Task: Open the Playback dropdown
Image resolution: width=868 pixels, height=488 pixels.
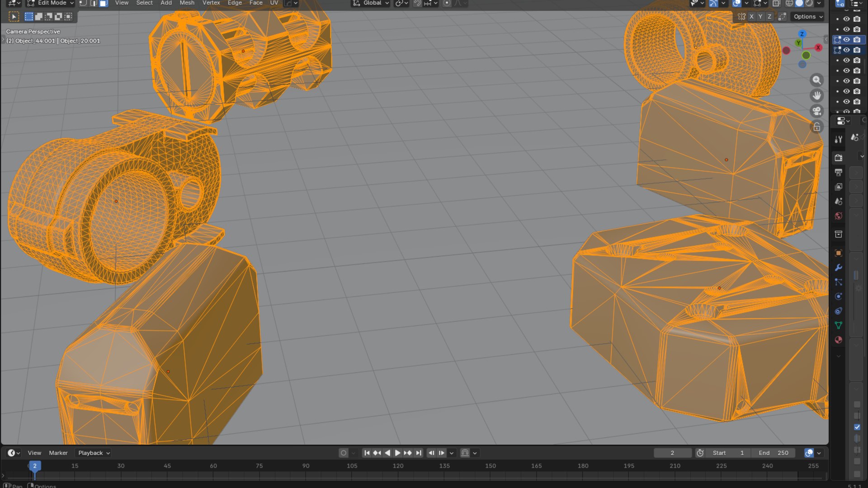Action: point(94,453)
